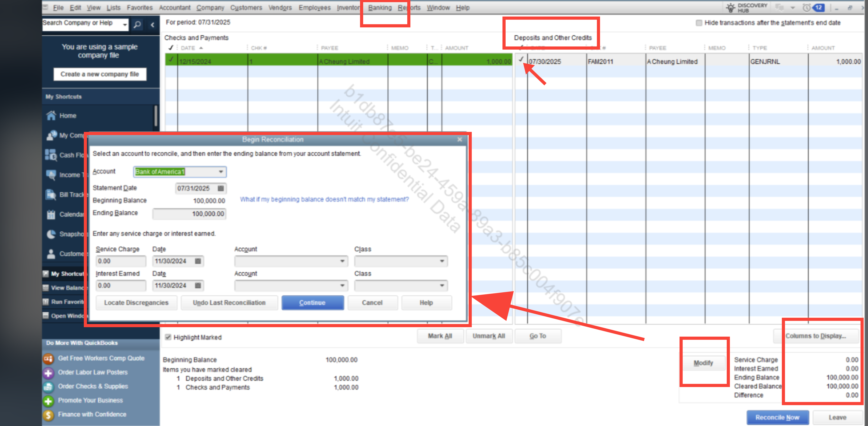The height and width of the screenshot is (426, 868).
Task: Open Snapshots sidebar icon
Action: [x=51, y=234]
